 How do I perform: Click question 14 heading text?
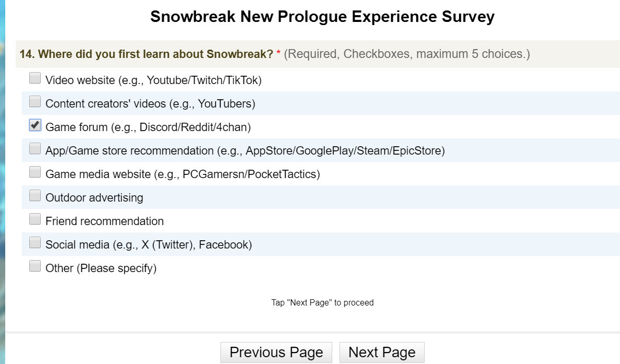146,54
